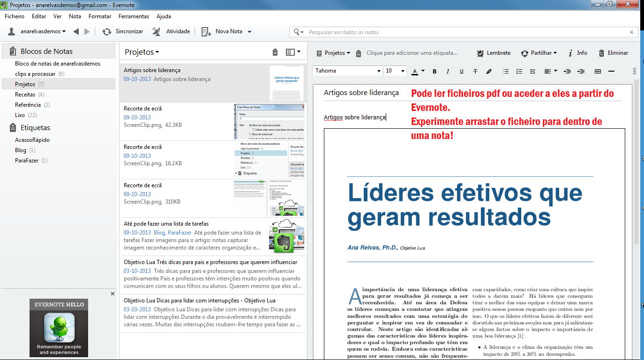Screen dimensions: 644x360
Task: Click the search magnifier options icon
Action: 299,32
